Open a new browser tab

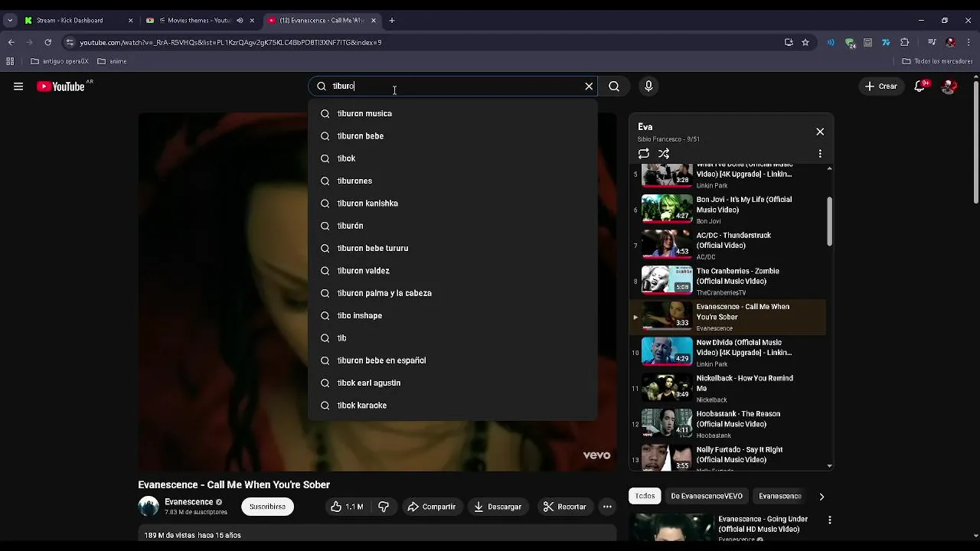pos(392,21)
